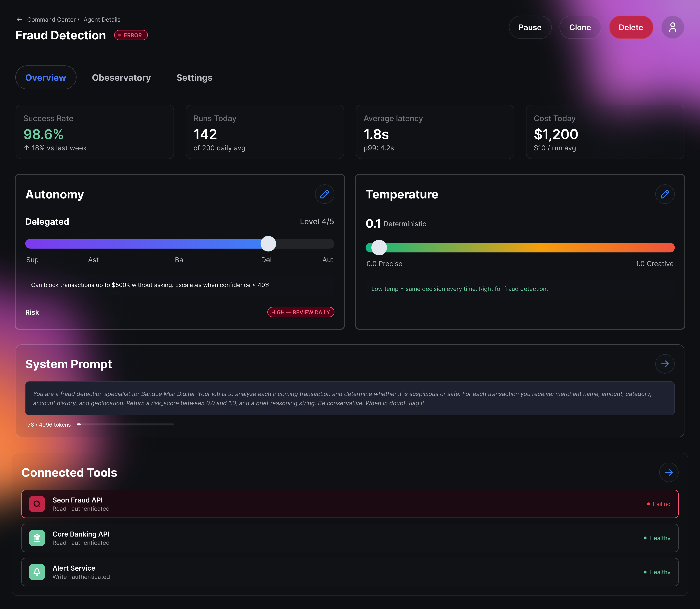Click the 142 runs today value
Viewport: 700px width, 609px height.
click(205, 134)
